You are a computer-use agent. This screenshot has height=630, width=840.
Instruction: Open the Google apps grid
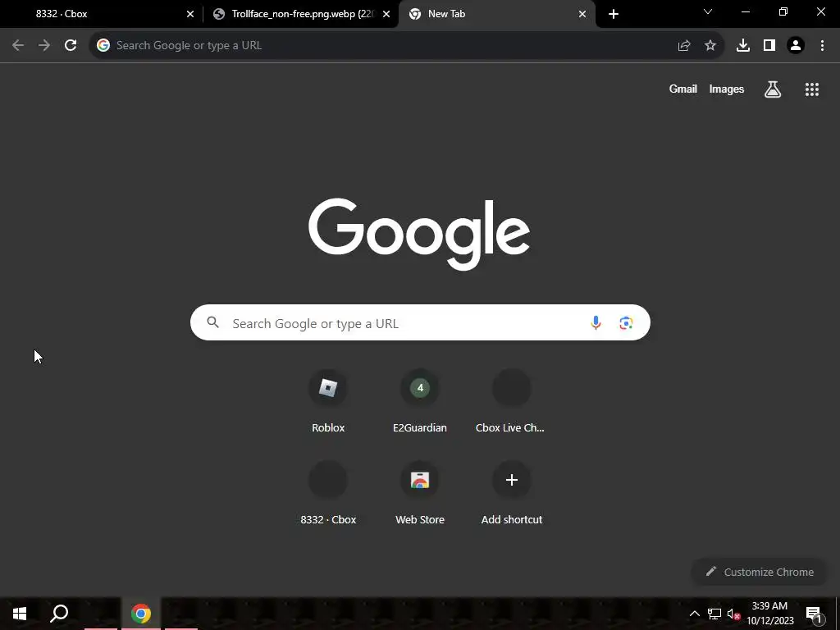(x=812, y=89)
